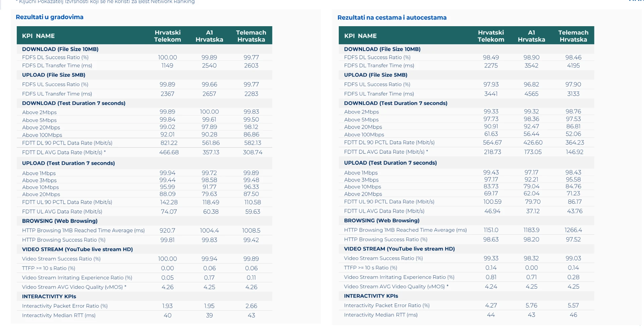The height and width of the screenshot is (330, 644).
Task: Click 'HTTP Browsing Success Ratio (%)' in the gradovima table
Action: pyautogui.click(x=64, y=240)
